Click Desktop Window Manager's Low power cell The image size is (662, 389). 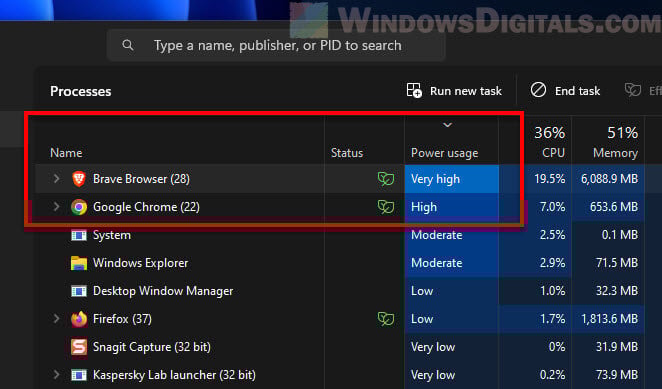451,291
